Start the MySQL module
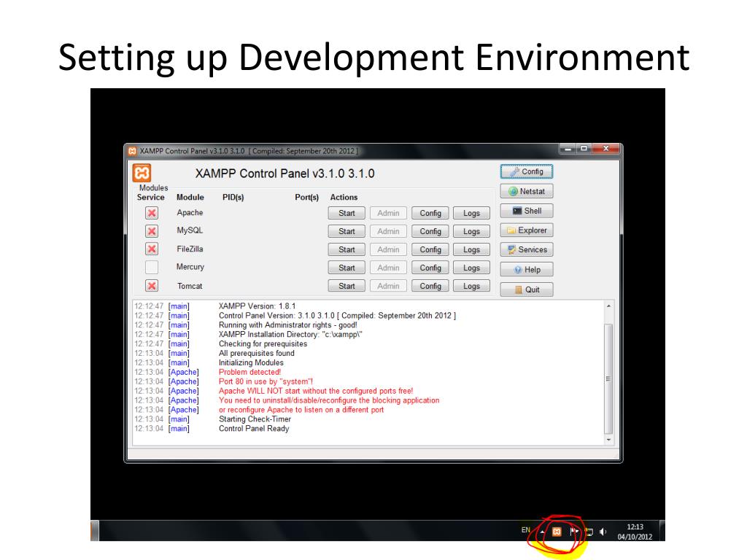Image resolution: width=747 pixels, height=560 pixels. click(347, 231)
